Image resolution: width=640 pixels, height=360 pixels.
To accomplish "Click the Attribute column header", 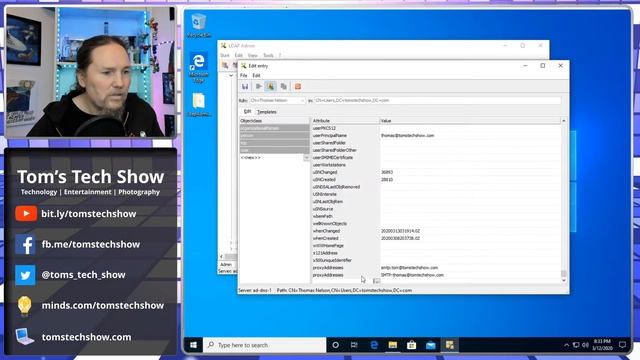I will 345,121.
